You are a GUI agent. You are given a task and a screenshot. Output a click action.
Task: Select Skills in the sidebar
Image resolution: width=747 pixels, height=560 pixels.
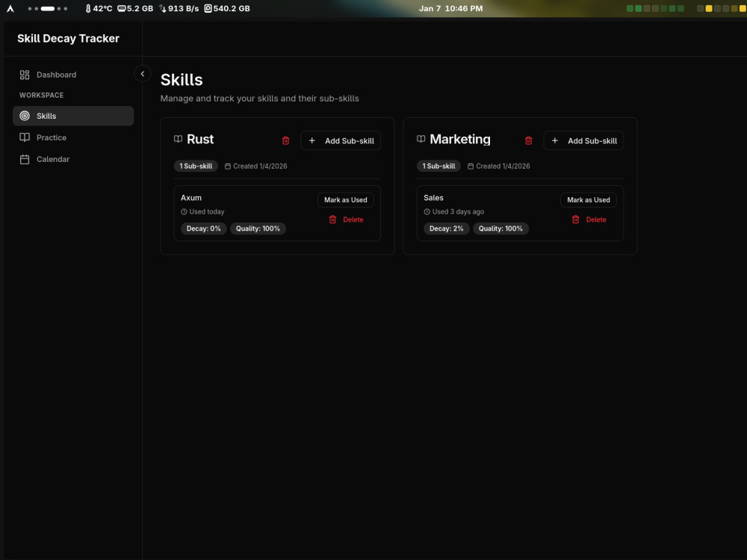tap(73, 116)
